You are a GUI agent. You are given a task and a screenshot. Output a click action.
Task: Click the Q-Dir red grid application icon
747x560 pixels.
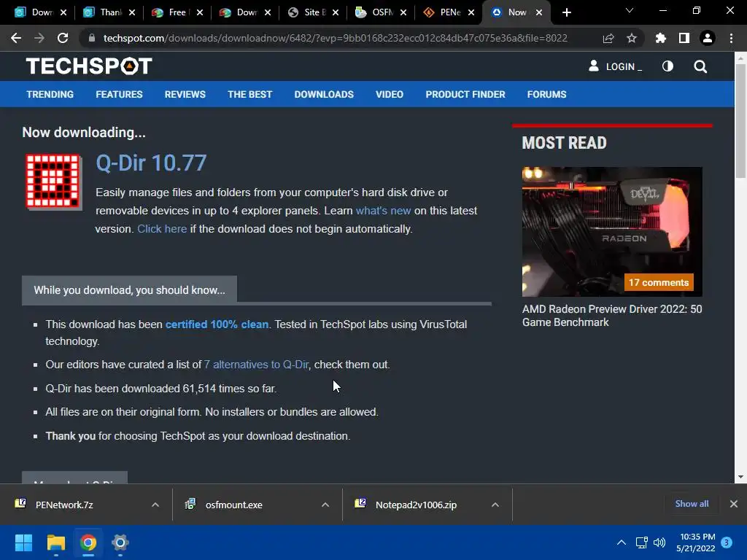[53, 182]
